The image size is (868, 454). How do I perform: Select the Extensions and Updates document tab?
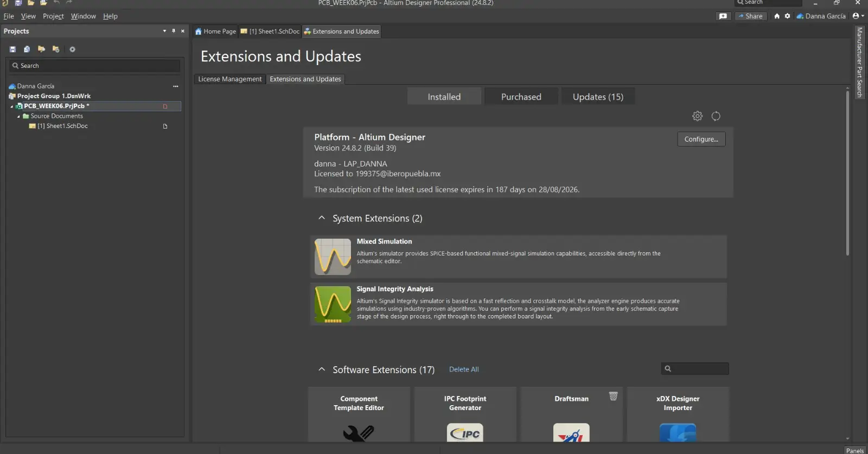342,31
